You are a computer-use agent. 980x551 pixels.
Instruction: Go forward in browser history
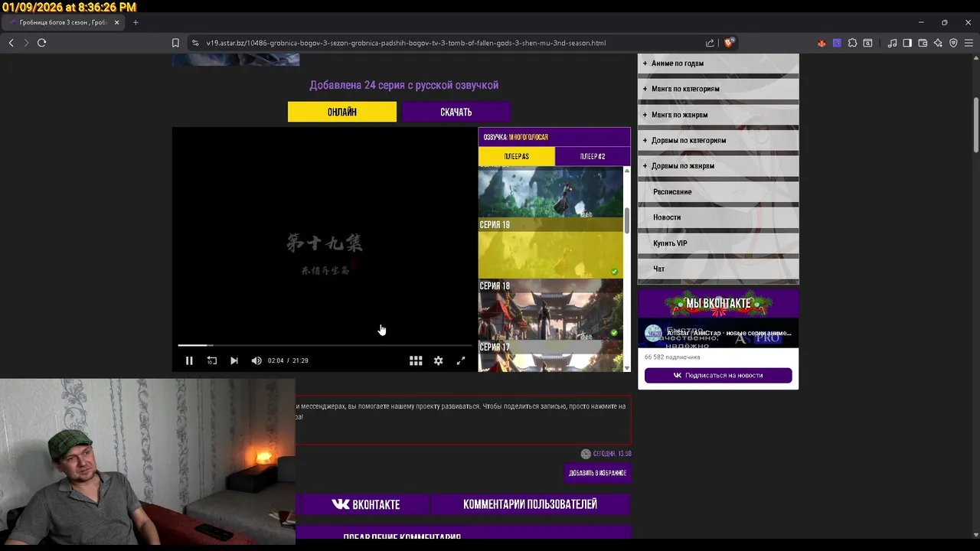pos(25,43)
